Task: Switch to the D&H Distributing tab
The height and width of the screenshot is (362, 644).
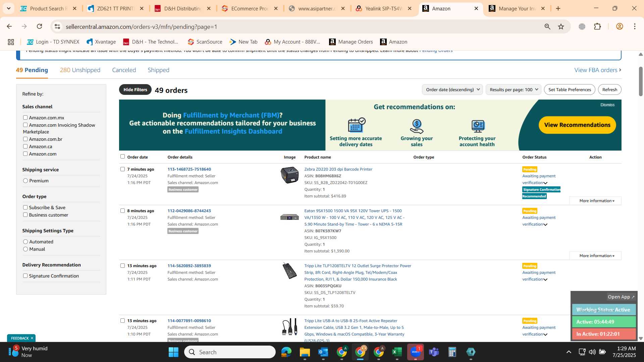Action: click(x=182, y=8)
